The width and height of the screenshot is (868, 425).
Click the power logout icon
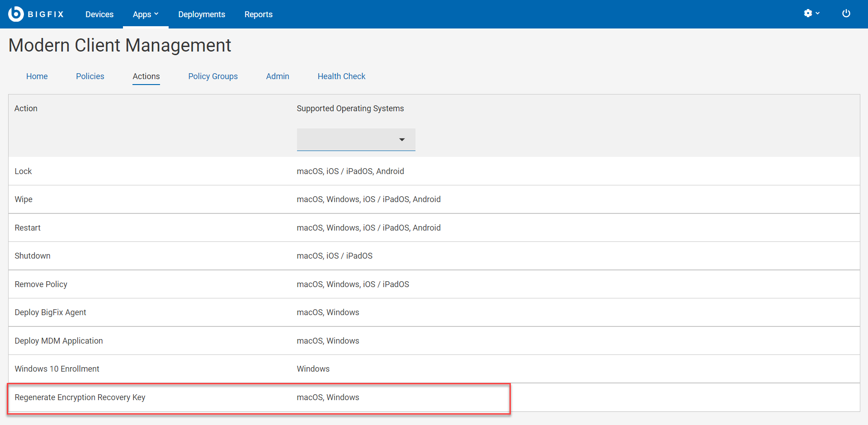coord(846,14)
